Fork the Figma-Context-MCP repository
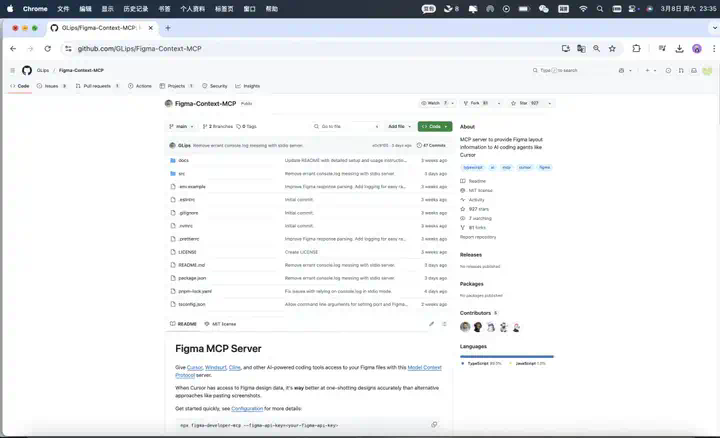 (476, 103)
